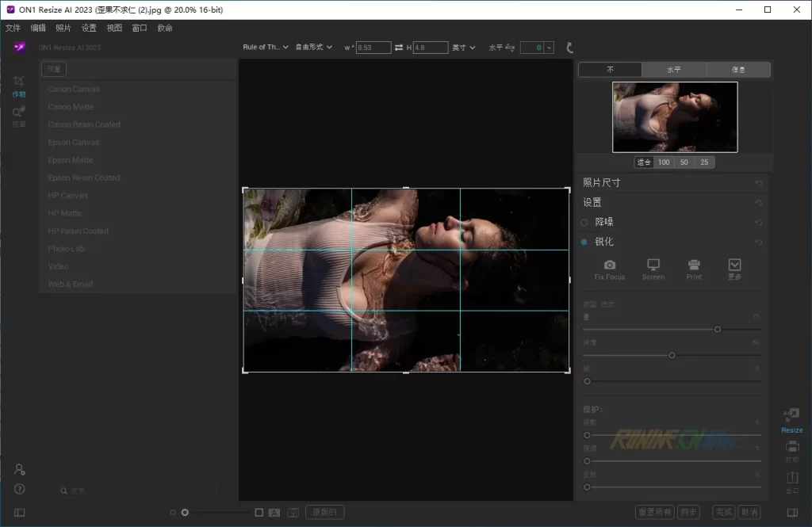This screenshot has height=527, width=812.
Task: Expand the 自由形式 aspect ratio dropdown
Action: (x=313, y=48)
